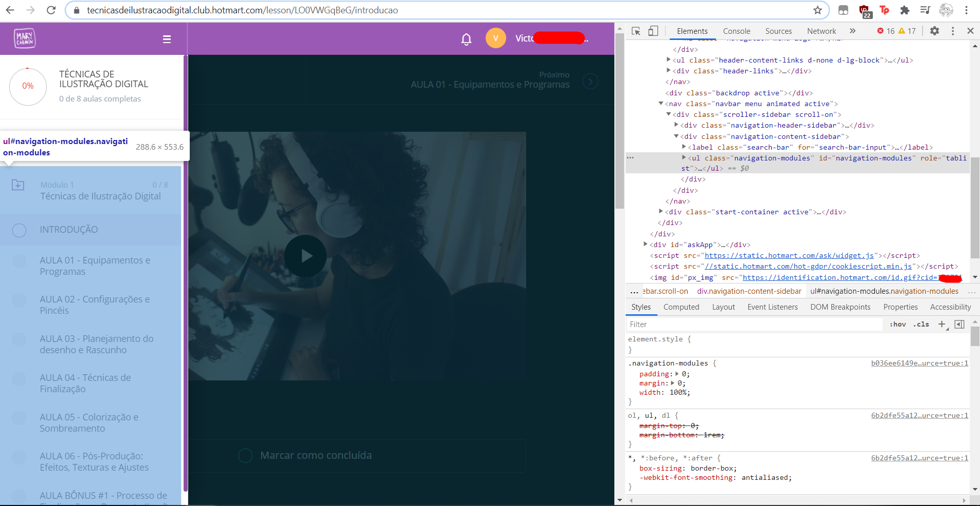
Task: Play the lesson video
Action: click(306, 256)
